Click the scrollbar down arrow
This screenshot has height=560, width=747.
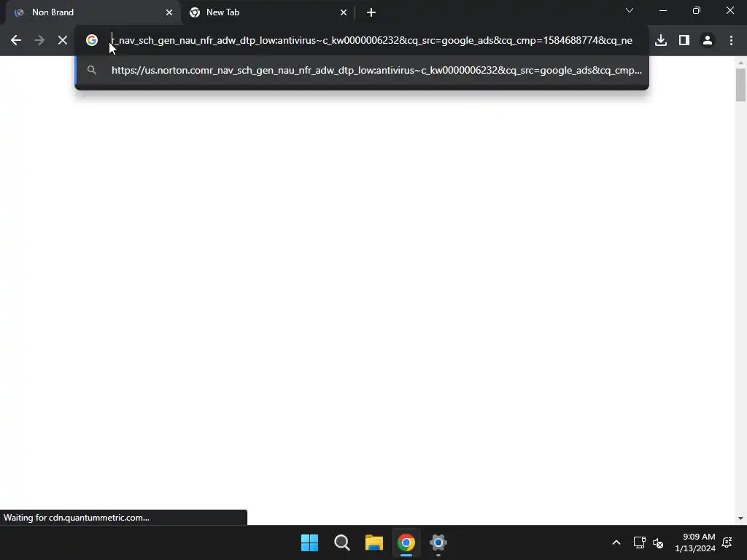coord(740,518)
